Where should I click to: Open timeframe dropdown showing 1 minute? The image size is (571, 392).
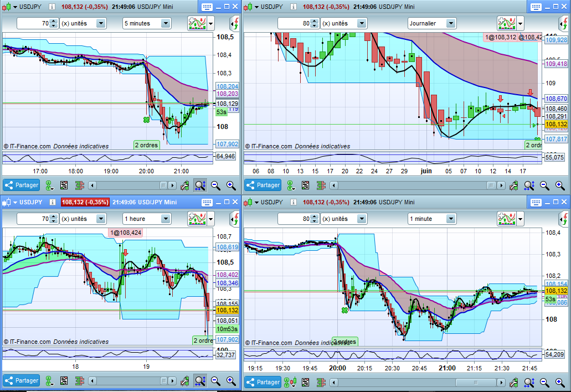[432, 219]
